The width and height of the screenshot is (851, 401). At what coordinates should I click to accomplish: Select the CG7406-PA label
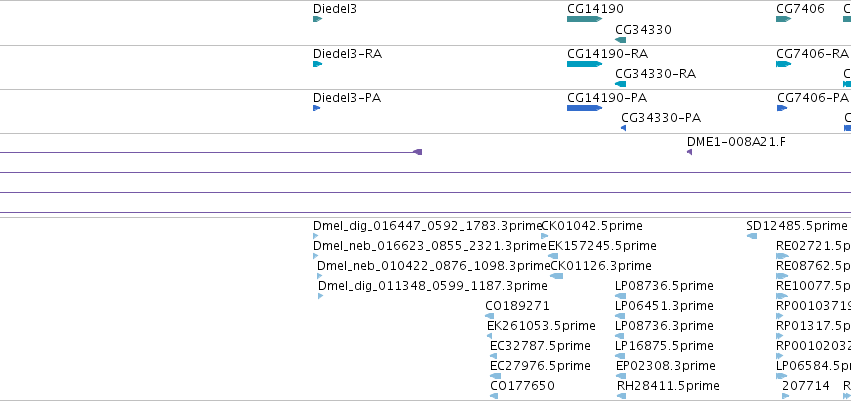812,98
